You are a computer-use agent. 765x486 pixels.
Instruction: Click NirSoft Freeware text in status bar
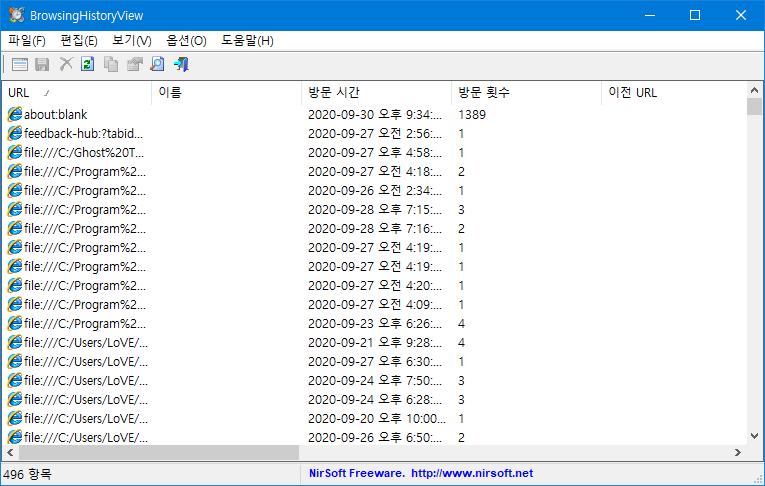357,473
